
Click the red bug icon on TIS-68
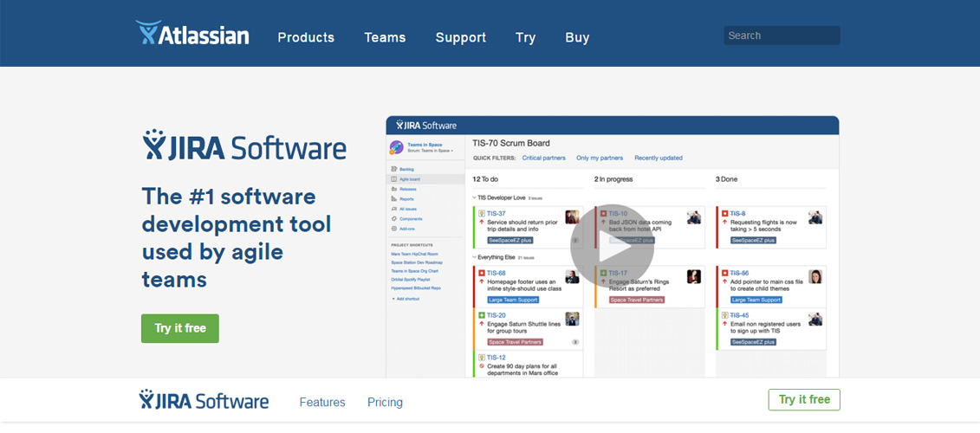(x=482, y=273)
